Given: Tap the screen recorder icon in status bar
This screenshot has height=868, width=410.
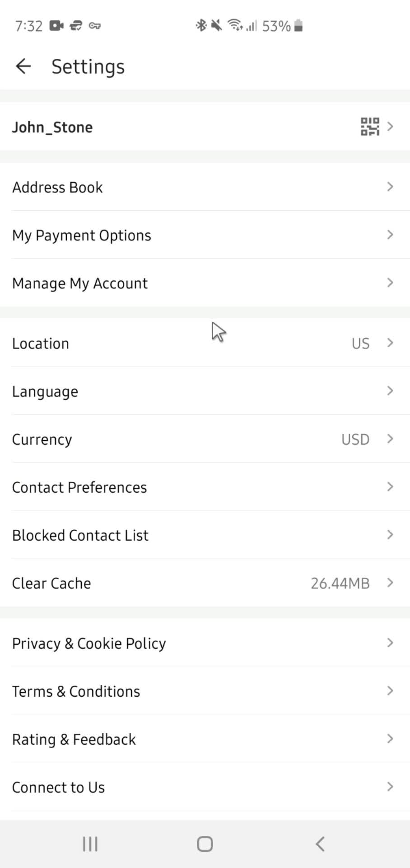Looking at the screenshot, I should (56, 26).
